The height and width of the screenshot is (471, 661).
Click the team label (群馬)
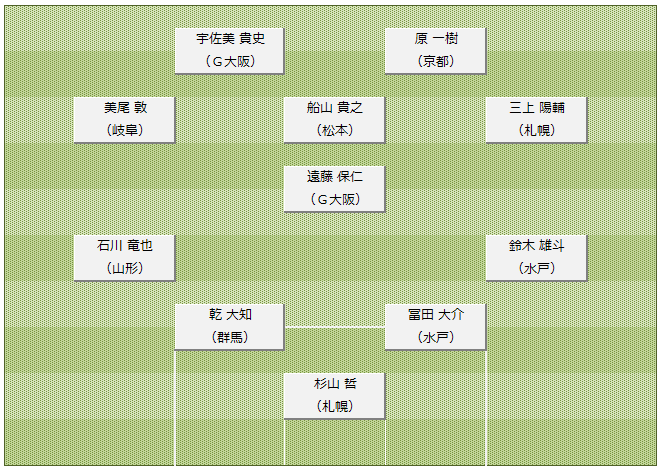pos(230,337)
